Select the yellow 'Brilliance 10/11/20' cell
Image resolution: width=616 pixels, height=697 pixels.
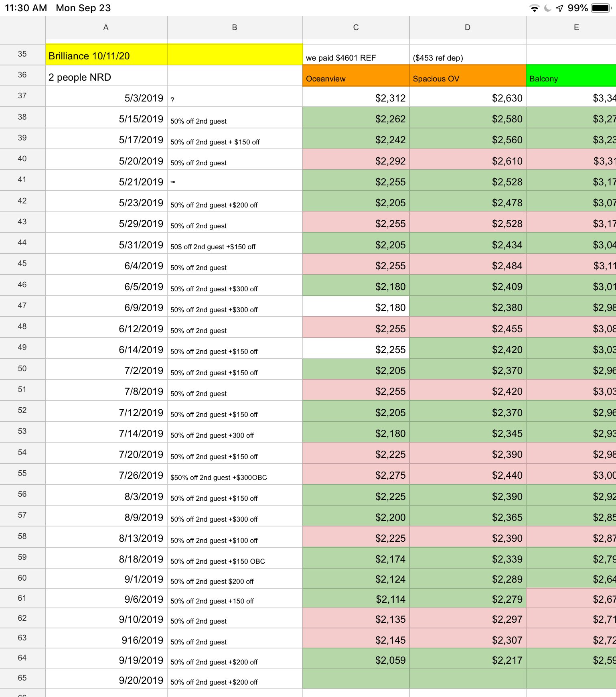click(x=106, y=55)
